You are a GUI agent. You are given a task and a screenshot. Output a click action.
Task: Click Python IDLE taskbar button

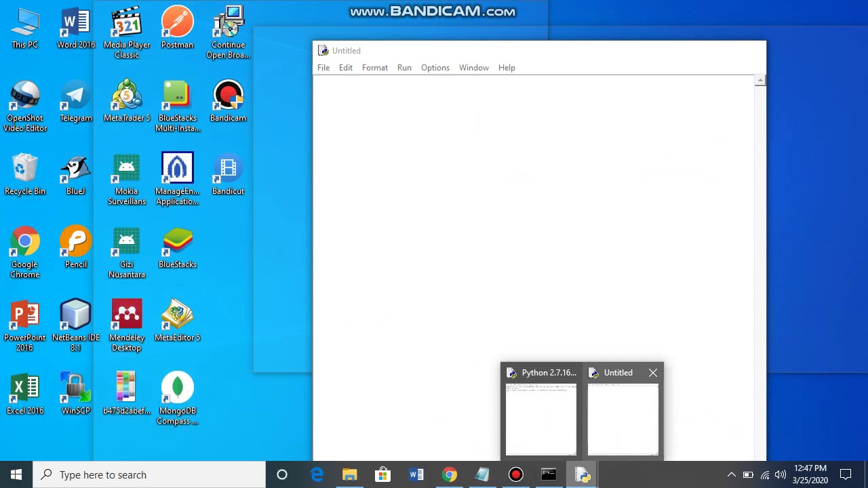(583, 474)
